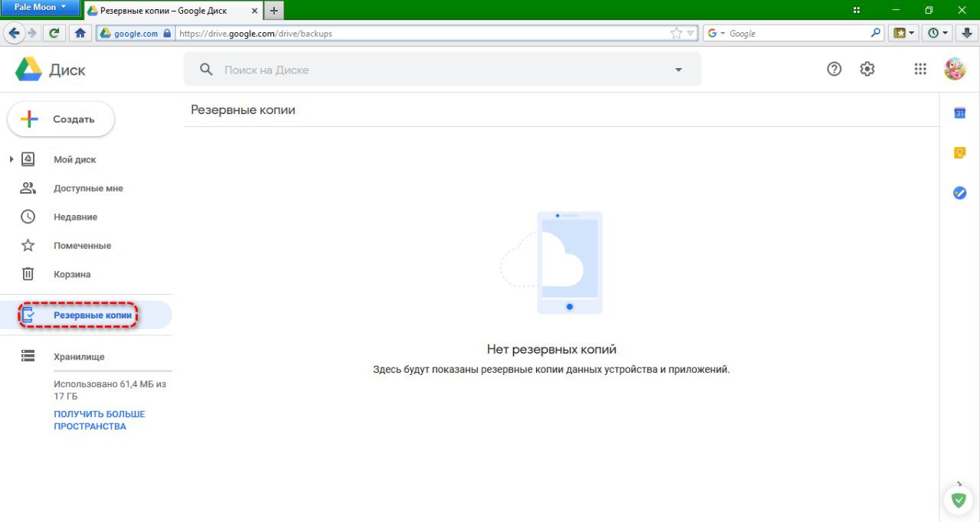Image resolution: width=980 pixels, height=522 pixels.
Task: Open Google Calendar side panel
Action: (959, 113)
